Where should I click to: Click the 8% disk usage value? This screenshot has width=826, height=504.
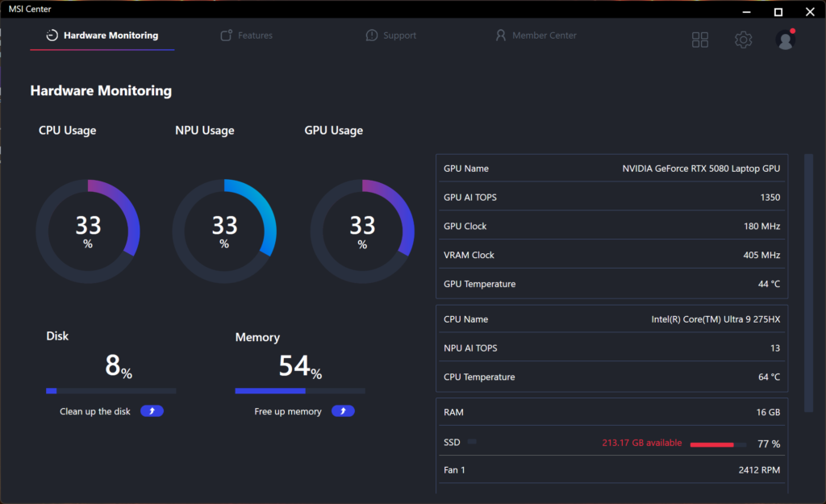[x=119, y=365]
